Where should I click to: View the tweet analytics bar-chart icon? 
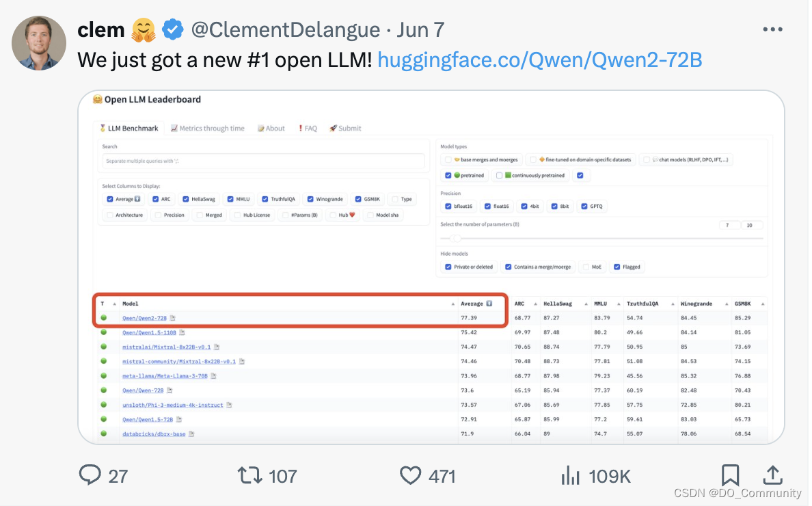point(570,475)
